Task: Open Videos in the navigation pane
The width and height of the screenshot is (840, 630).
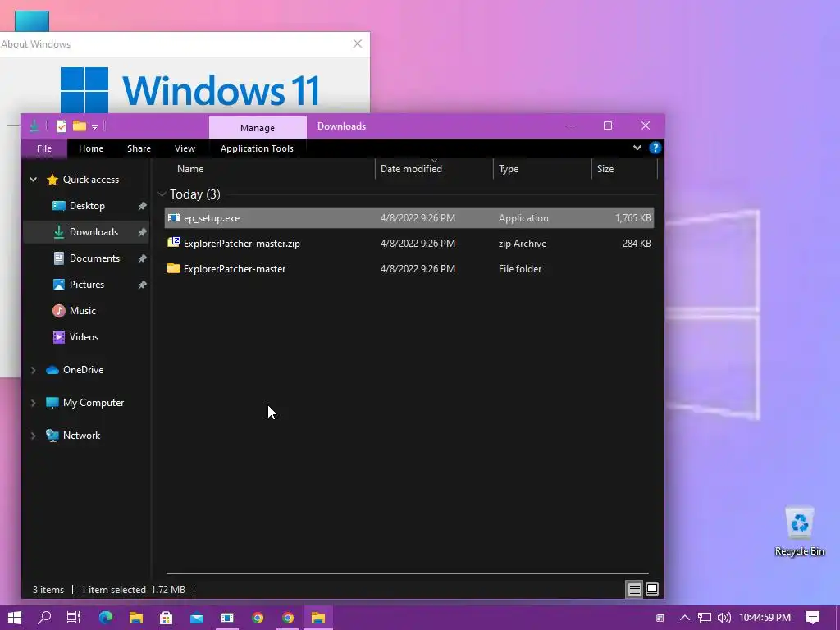Action: pos(84,337)
